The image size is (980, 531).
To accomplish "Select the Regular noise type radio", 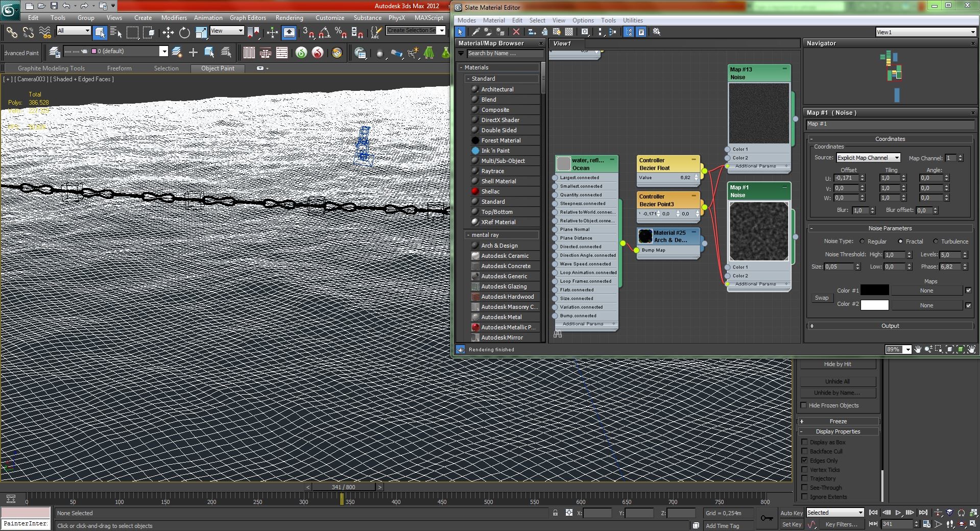I will click(862, 242).
